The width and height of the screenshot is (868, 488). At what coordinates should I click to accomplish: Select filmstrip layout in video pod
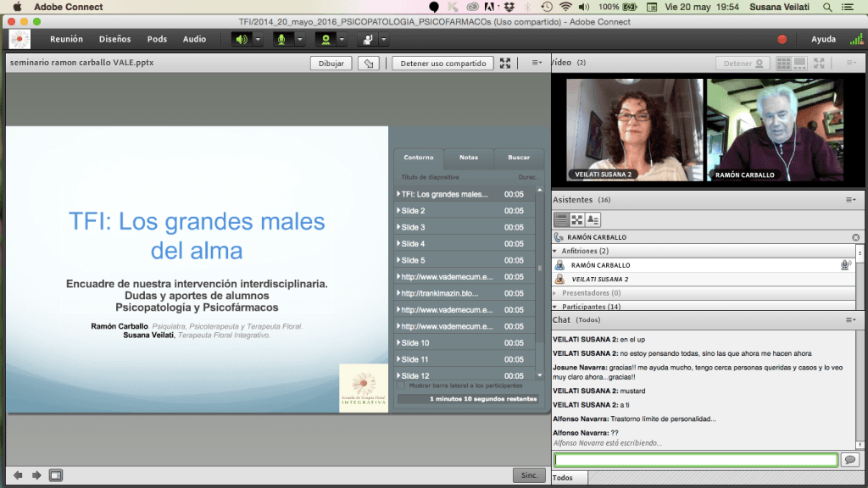[x=800, y=63]
